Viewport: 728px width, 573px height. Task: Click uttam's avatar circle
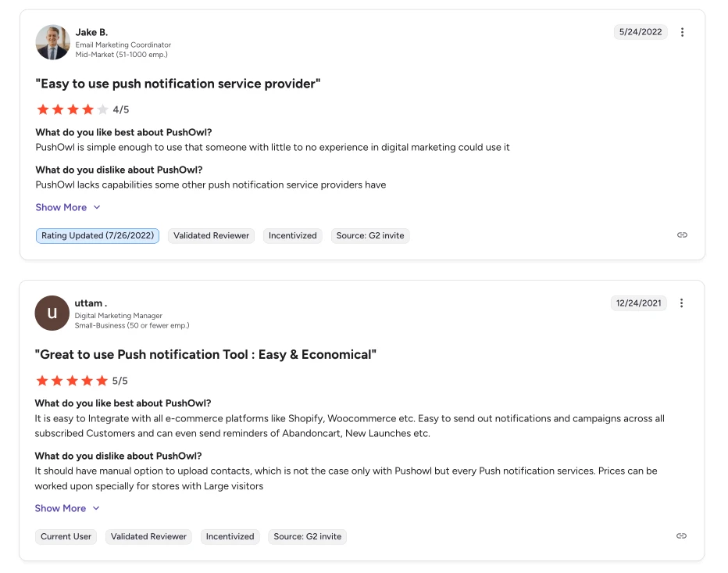[x=52, y=313]
